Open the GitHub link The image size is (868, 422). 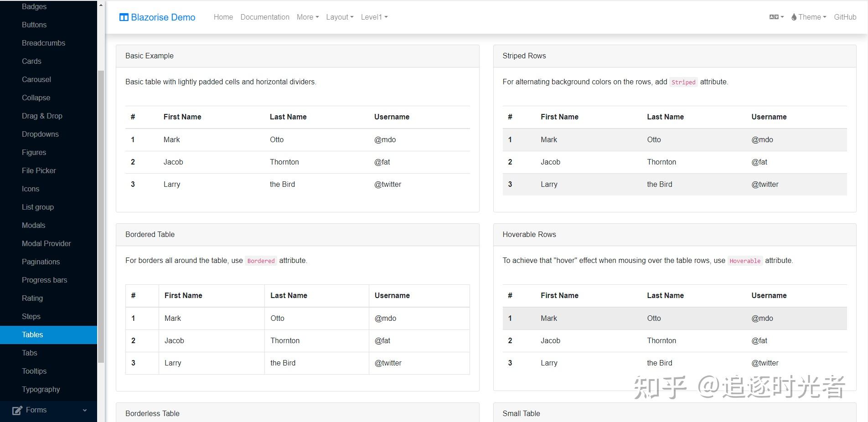pyautogui.click(x=845, y=17)
